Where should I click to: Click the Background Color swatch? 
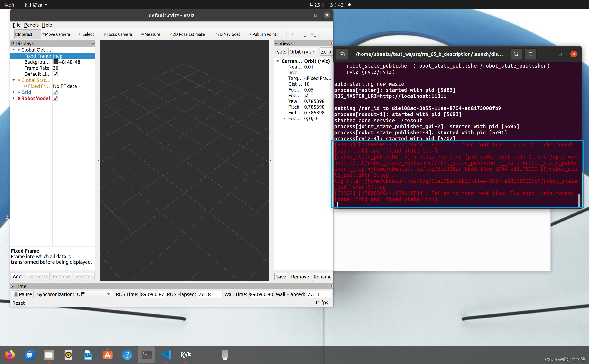click(x=56, y=62)
